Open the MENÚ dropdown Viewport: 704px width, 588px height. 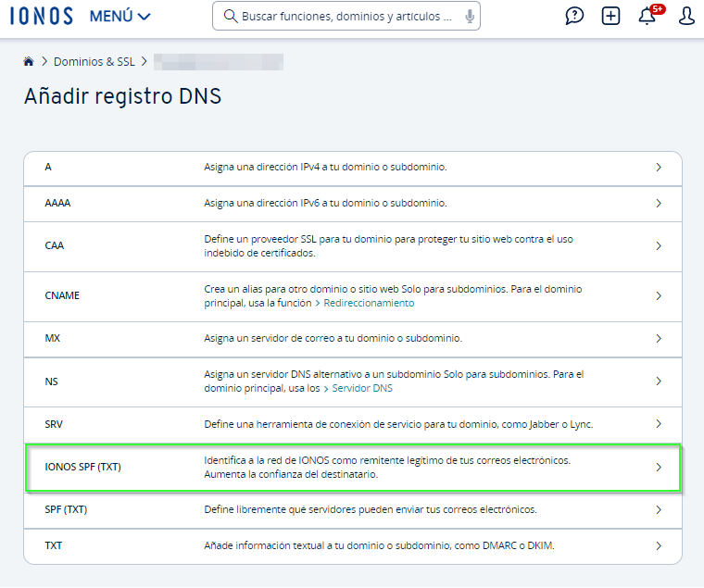pos(119,17)
